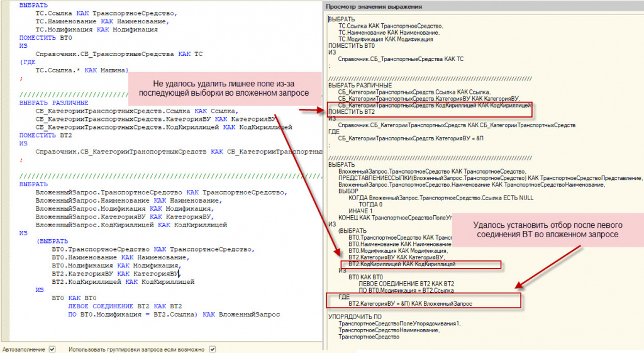644x353 pixels.
Task: Click 'ВТ2.КатегорияВУ КАК КатегорияВУ,' in right preview
Action: pos(397,257)
